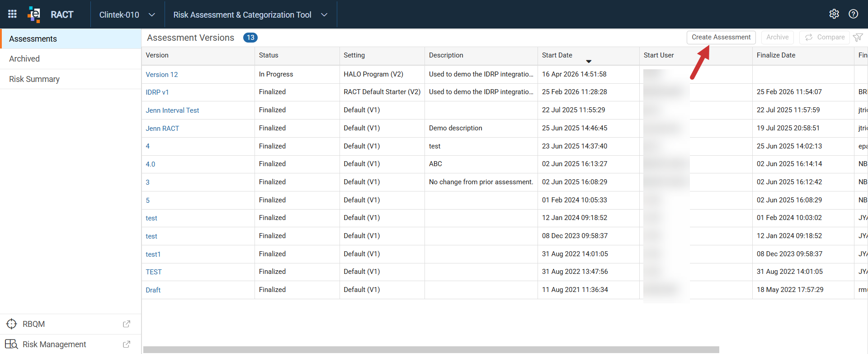The width and height of the screenshot is (868, 354).
Task: Open the Version 12 assessment link
Action: (x=162, y=75)
